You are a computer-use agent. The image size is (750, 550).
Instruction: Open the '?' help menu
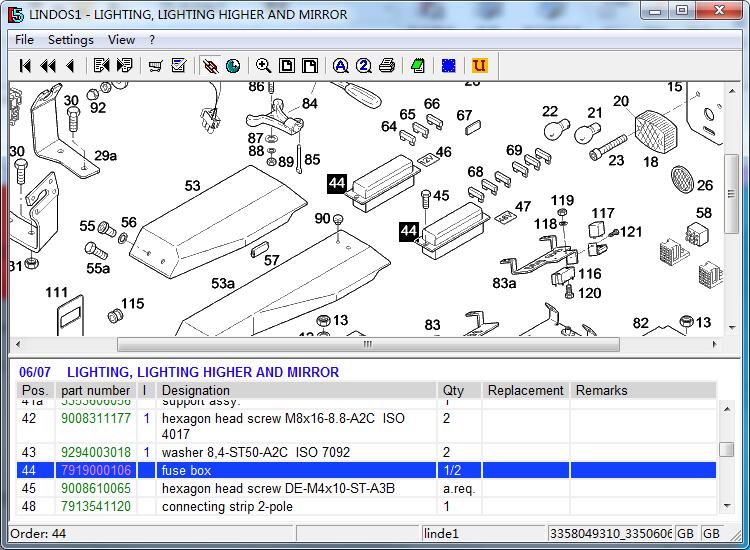point(152,40)
